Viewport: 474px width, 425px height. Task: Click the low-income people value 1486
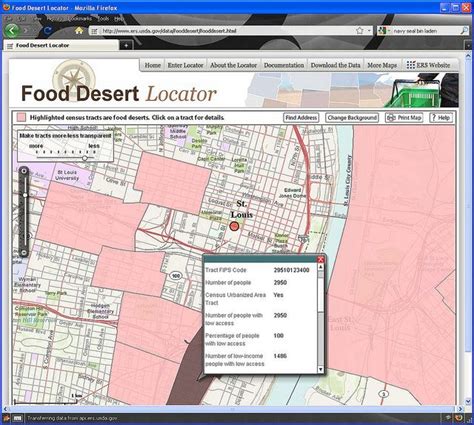[280, 356]
